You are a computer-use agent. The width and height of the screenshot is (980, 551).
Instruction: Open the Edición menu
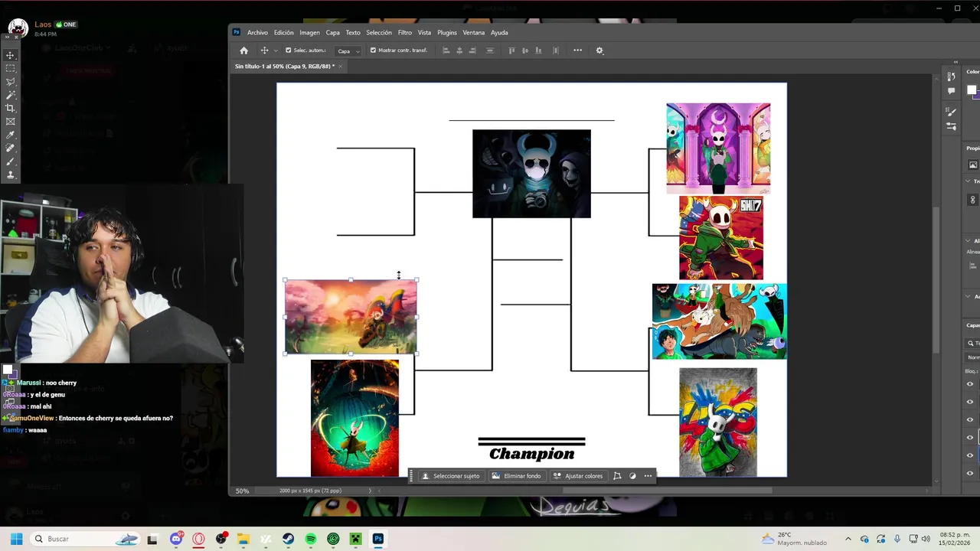[283, 32]
